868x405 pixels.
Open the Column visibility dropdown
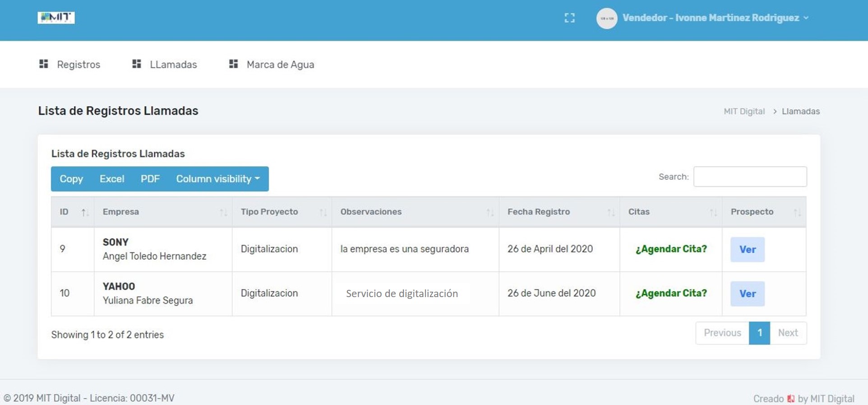click(x=218, y=179)
